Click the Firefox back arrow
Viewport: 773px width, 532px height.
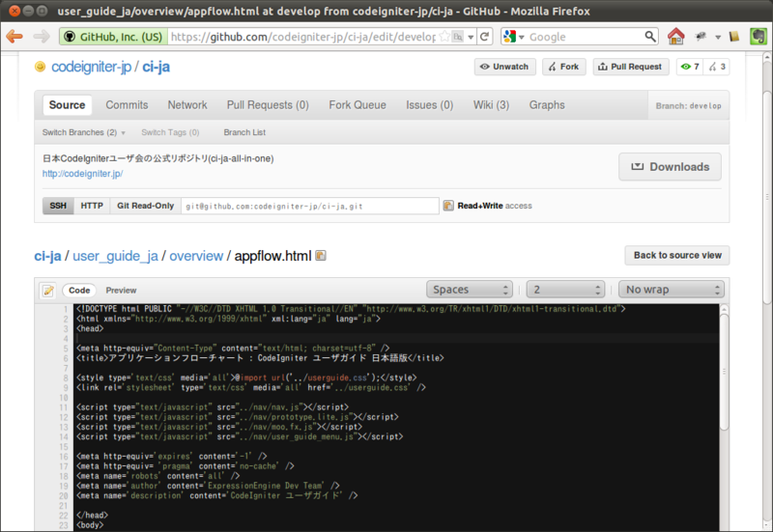14,37
